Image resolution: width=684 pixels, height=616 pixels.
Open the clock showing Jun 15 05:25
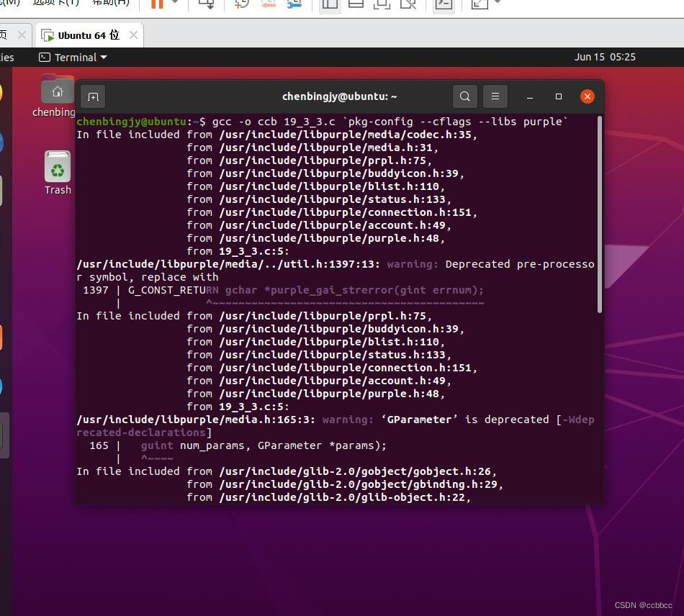tap(605, 57)
